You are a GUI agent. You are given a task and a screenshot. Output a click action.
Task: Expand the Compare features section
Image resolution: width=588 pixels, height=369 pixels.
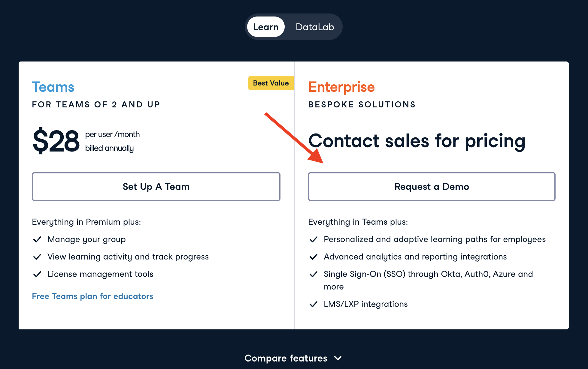point(286,358)
